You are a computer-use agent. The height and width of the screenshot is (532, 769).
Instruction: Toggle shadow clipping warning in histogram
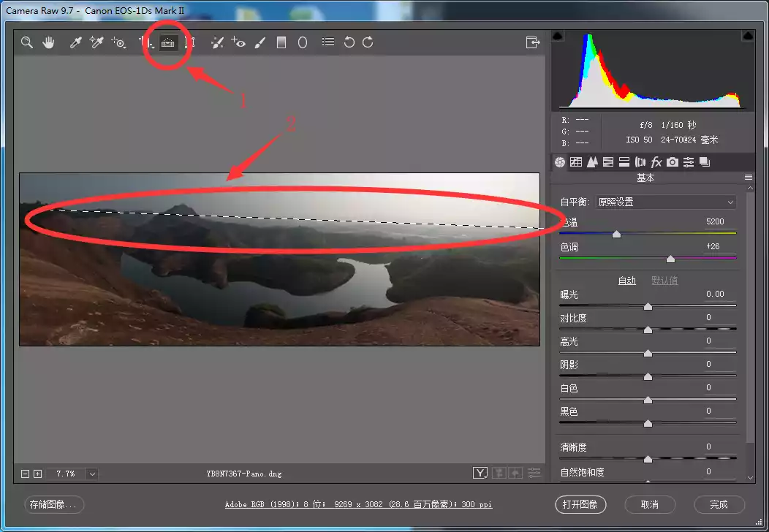[x=557, y=36]
